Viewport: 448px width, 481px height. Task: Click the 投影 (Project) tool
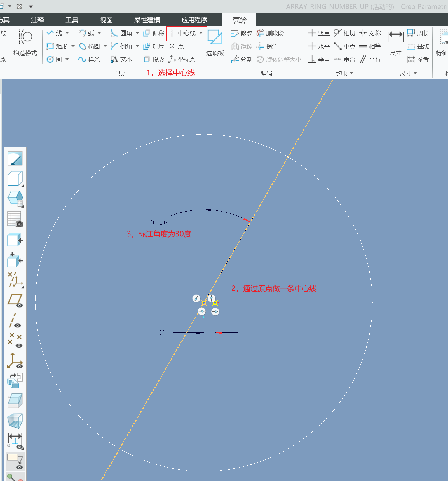[154, 59]
